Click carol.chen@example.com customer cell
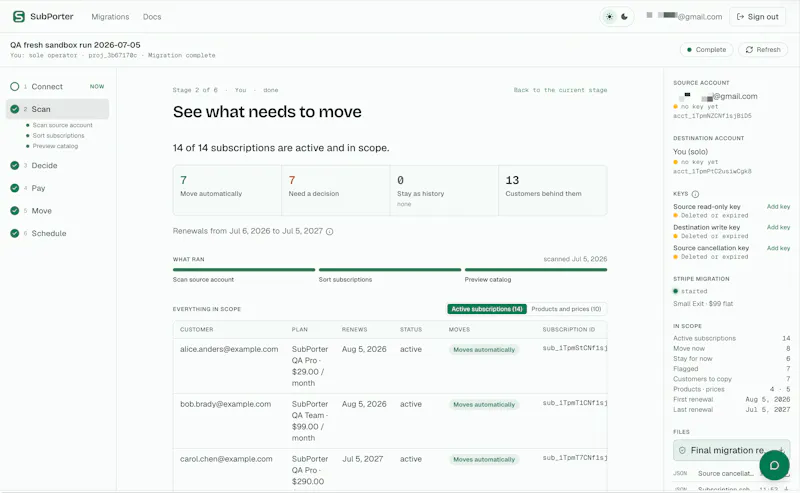 click(x=226, y=459)
